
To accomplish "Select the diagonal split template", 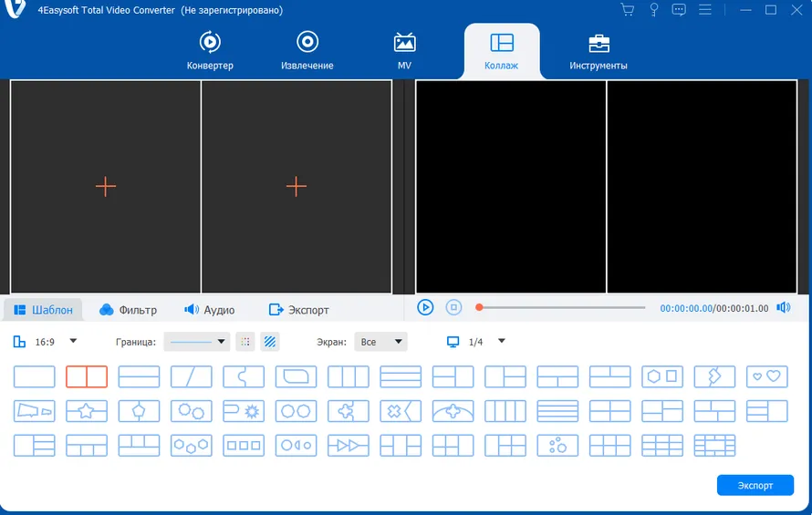I will pos(191,376).
